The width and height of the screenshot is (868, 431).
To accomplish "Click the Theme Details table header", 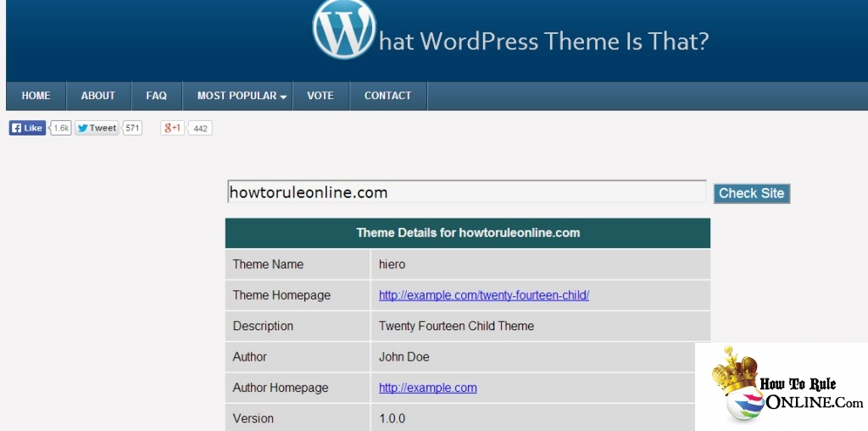I will point(468,233).
